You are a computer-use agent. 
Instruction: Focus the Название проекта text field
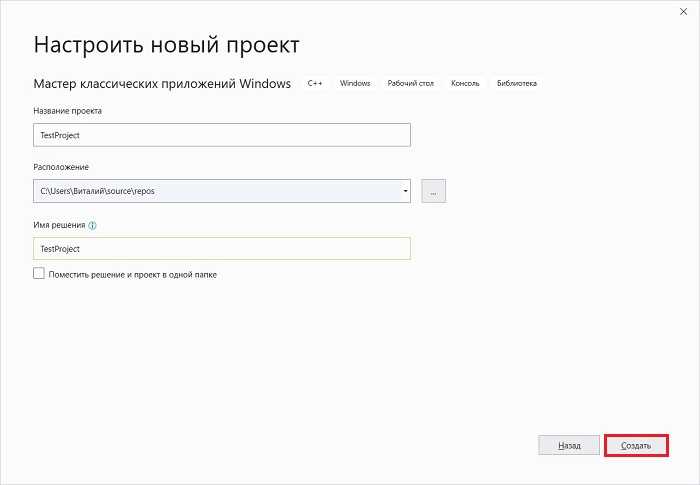tap(222, 135)
